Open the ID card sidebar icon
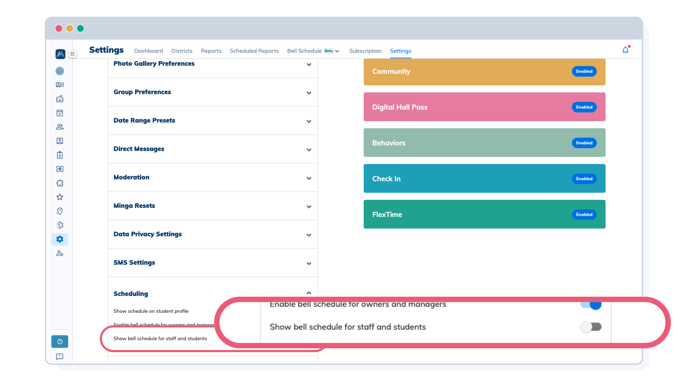 click(x=60, y=85)
